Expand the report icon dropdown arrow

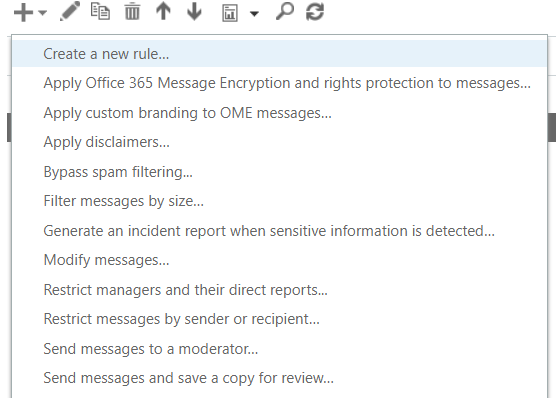click(x=254, y=14)
